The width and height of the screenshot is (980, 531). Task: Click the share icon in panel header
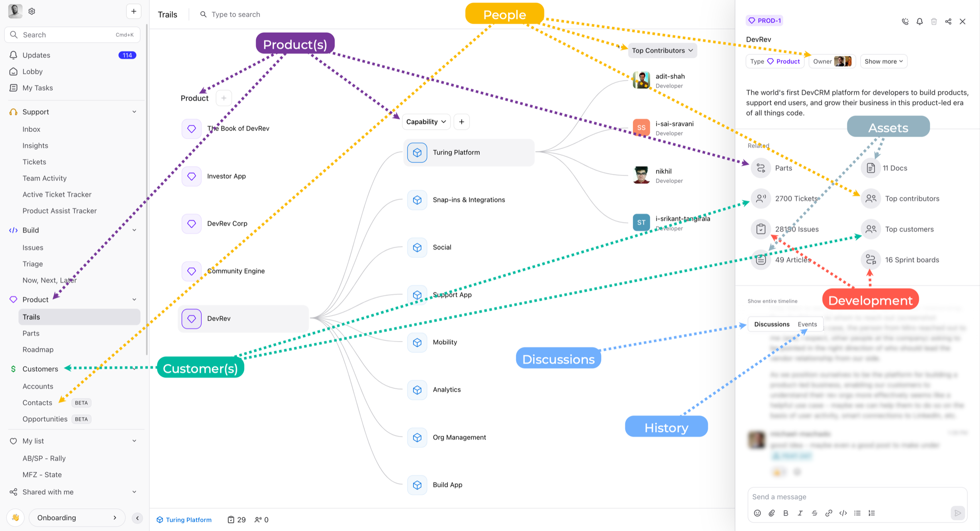pyautogui.click(x=948, y=21)
